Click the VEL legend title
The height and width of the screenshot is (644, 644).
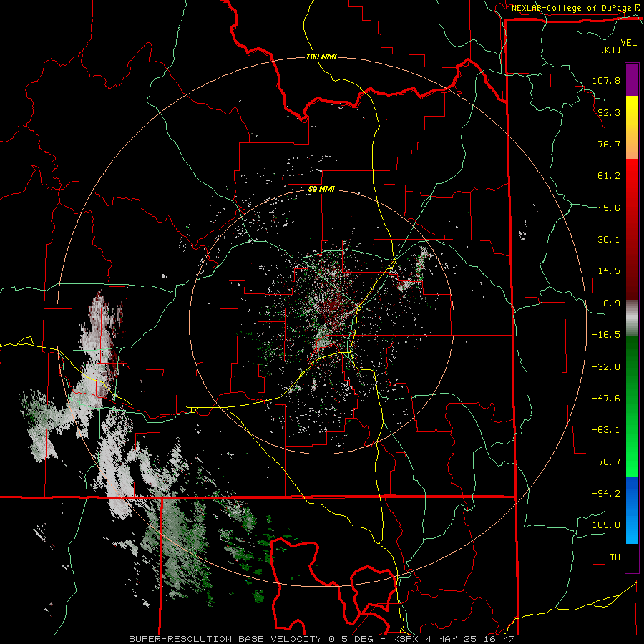point(628,43)
